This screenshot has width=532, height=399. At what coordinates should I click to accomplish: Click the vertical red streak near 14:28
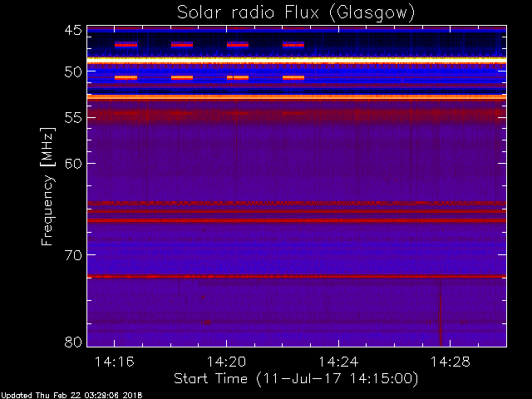[x=441, y=314]
